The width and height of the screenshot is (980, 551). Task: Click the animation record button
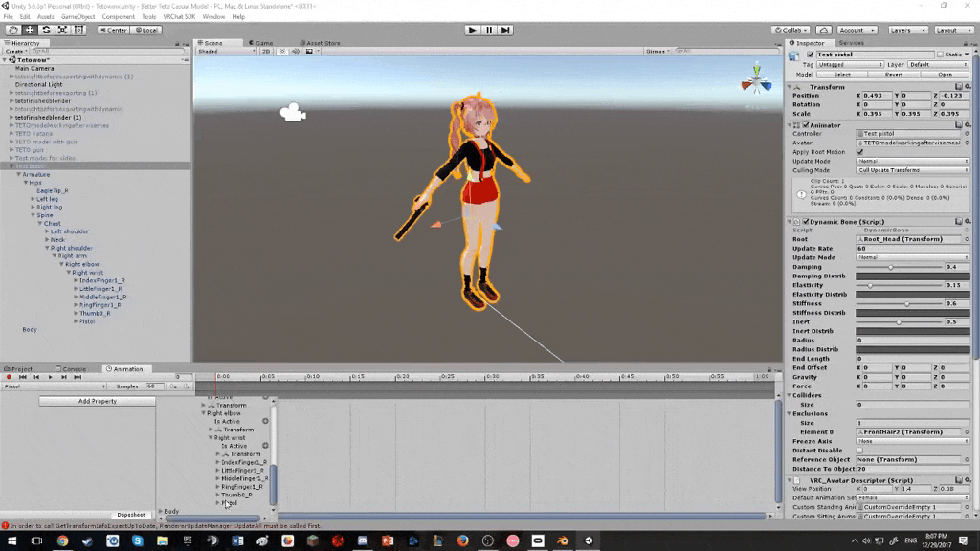coord(9,377)
